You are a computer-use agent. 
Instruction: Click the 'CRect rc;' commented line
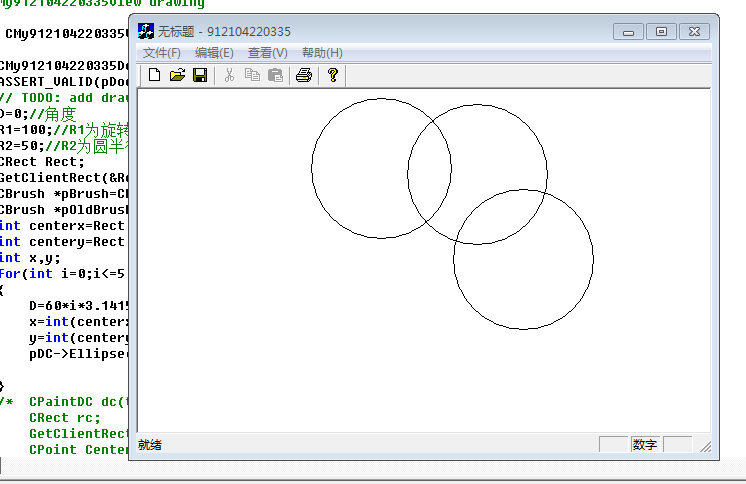point(65,418)
